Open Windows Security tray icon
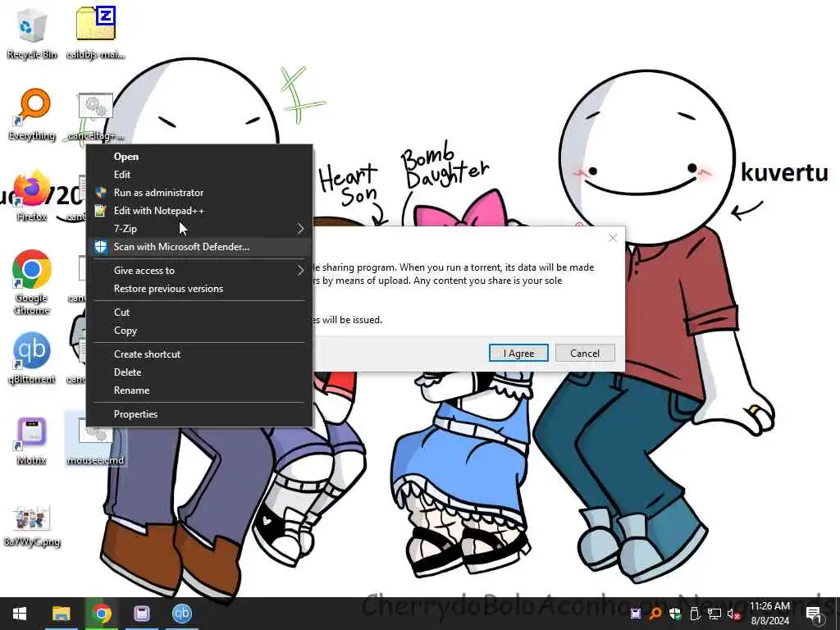 point(675,614)
